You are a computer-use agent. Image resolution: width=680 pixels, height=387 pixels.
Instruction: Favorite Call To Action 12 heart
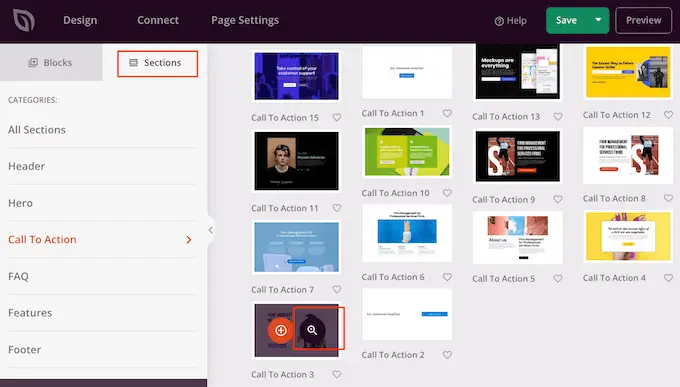coord(668,115)
